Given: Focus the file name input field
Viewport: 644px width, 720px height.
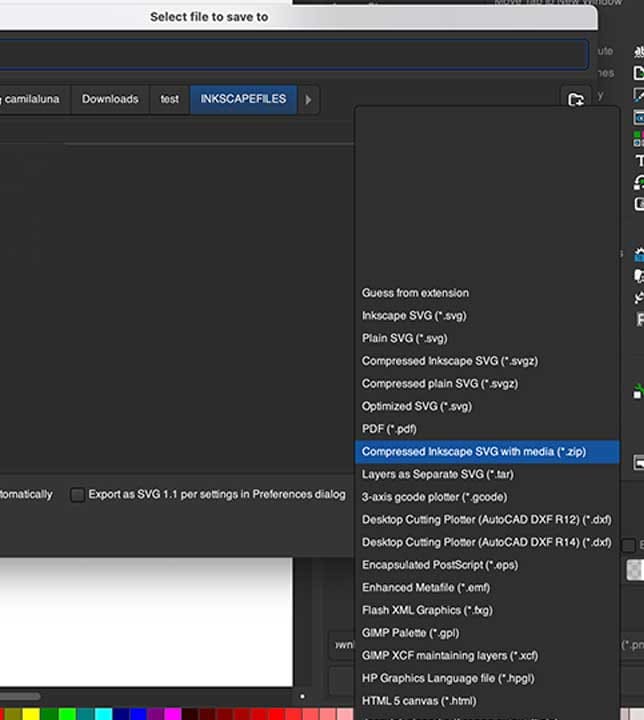Looking at the screenshot, I should [294, 54].
